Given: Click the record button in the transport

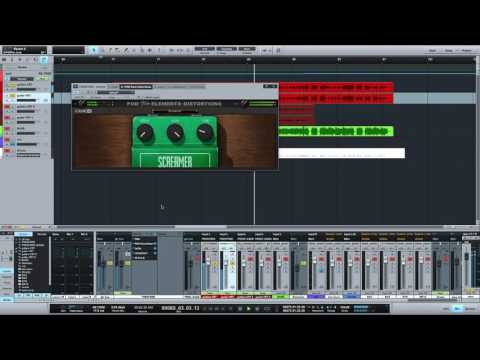Looking at the screenshot, I should click(257, 309).
